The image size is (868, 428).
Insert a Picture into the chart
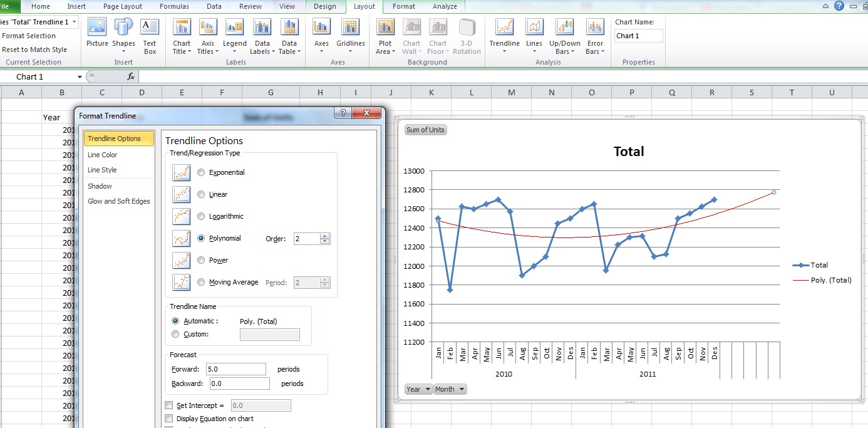(x=96, y=34)
